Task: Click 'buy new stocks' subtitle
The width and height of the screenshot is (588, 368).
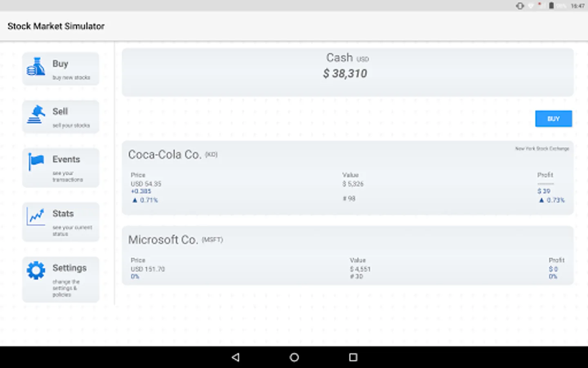Action: [x=71, y=78]
